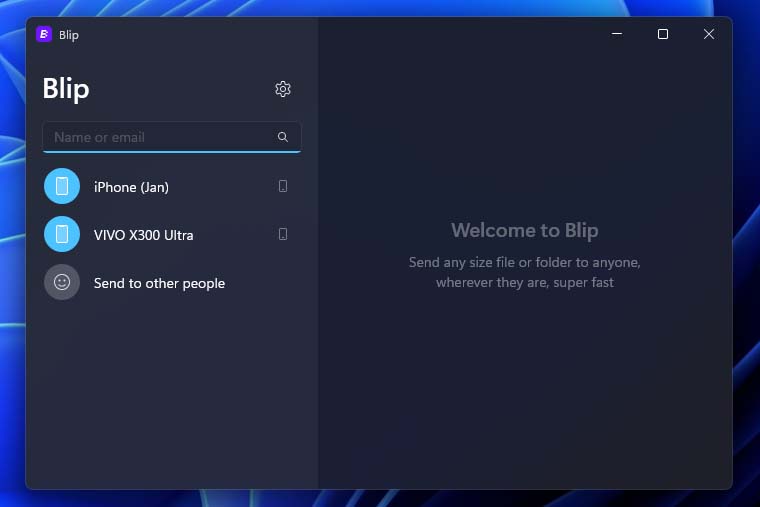Click the iPhone (Jan) blue avatar icon
Image resolution: width=760 pixels, height=507 pixels.
pos(62,186)
